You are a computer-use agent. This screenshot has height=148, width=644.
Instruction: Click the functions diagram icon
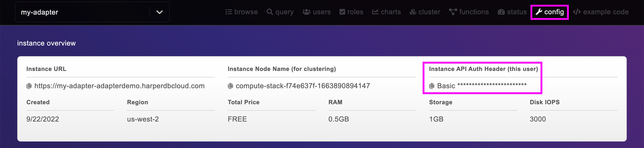coord(452,12)
